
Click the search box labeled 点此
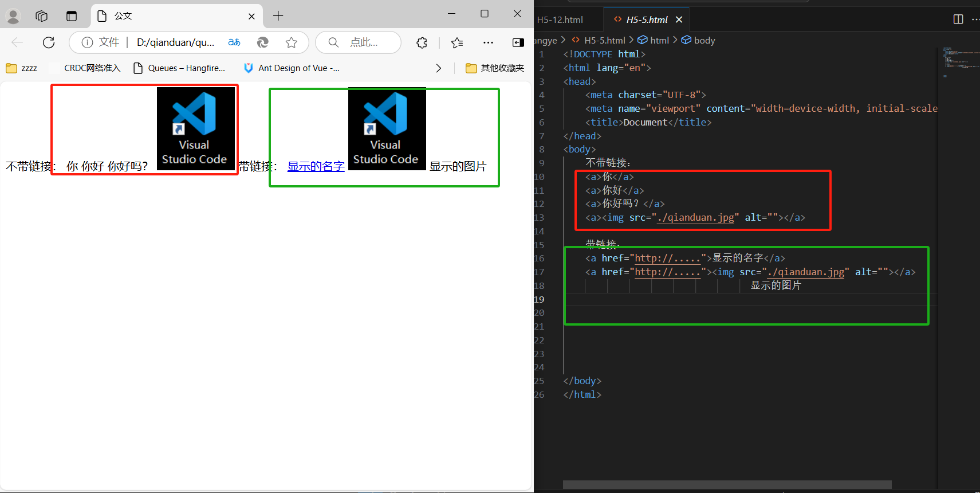coord(358,42)
